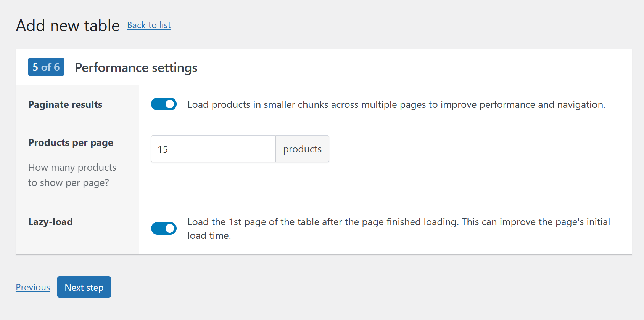644x320 pixels.
Task: Click the word settings in the panel header
Action: (174, 68)
